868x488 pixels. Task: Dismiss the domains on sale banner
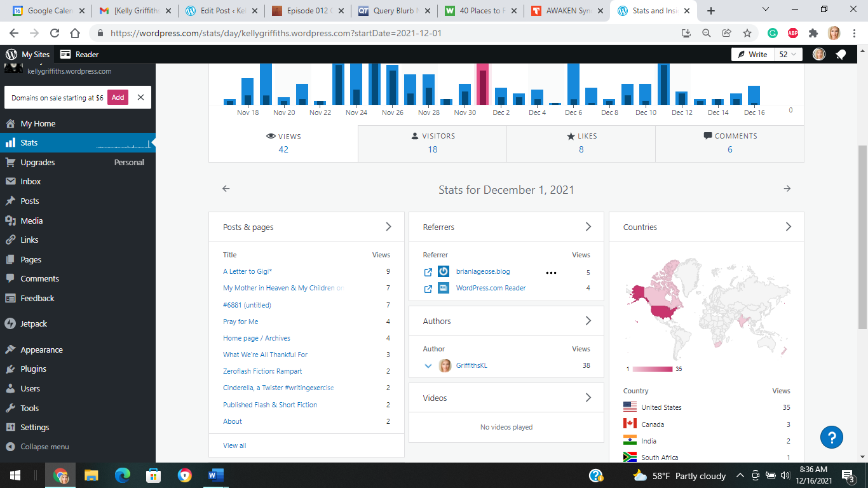(140, 97)
